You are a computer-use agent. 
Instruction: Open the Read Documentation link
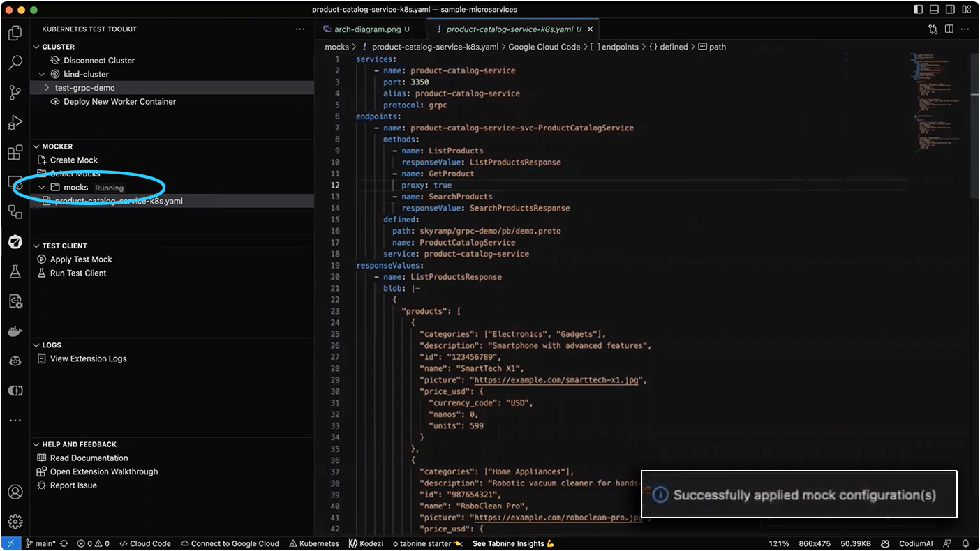(x=89, y=458)
